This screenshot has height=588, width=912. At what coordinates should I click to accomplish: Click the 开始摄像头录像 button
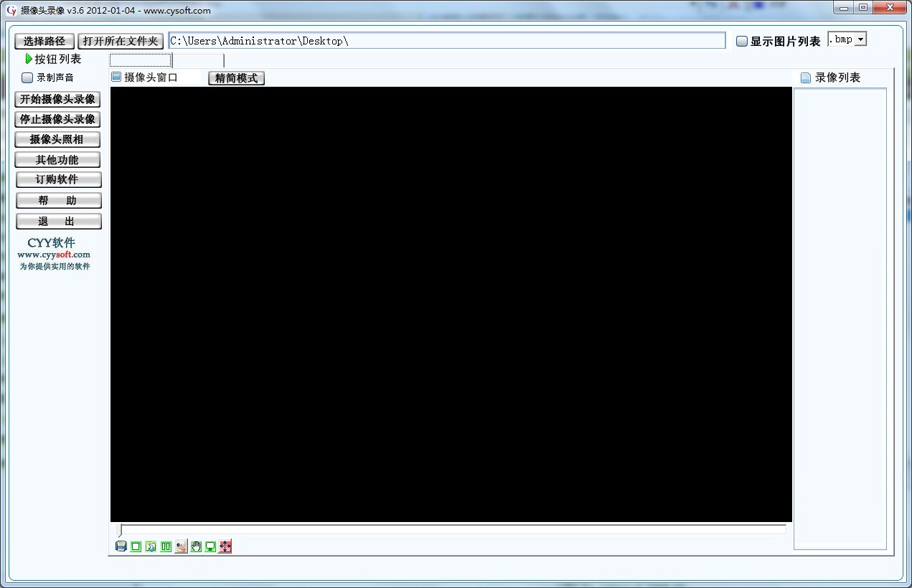tap(57, 100)
